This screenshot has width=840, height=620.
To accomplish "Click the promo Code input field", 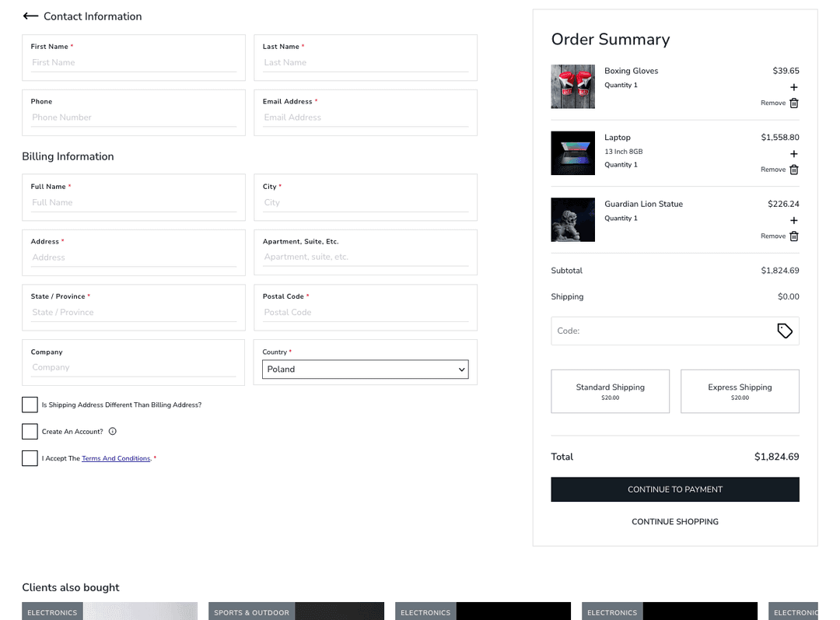I will [661, 331].
